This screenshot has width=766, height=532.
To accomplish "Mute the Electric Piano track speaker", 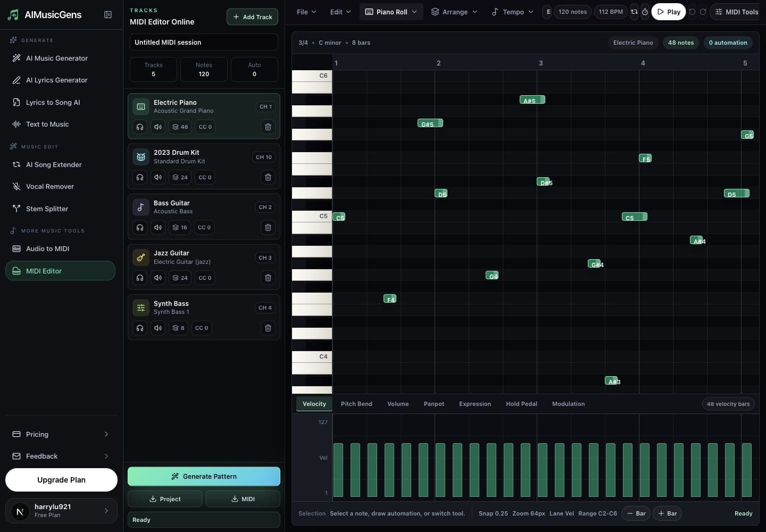I will 158,127.
